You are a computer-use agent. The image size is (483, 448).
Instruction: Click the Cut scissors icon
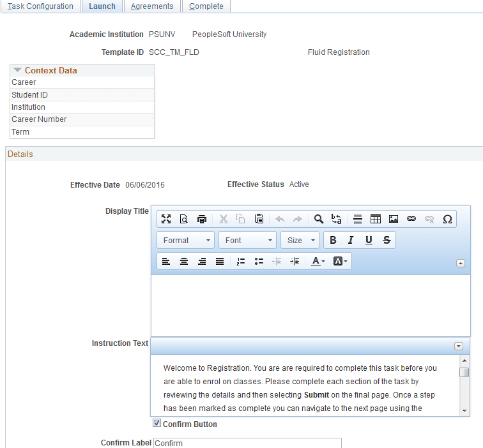224,219
